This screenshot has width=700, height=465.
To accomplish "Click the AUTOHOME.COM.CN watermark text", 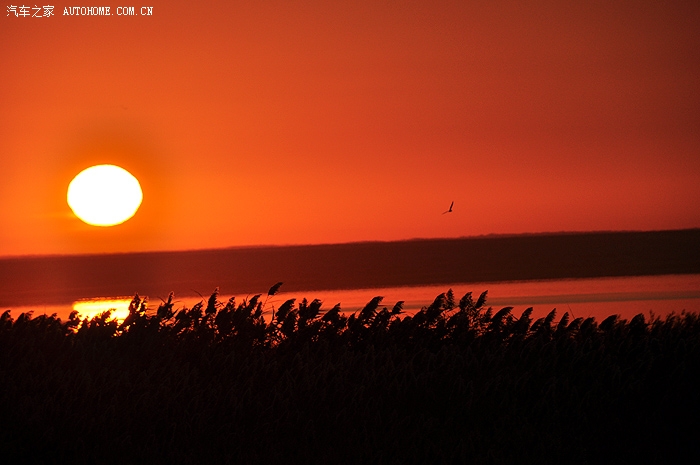I will pos(108,11).
